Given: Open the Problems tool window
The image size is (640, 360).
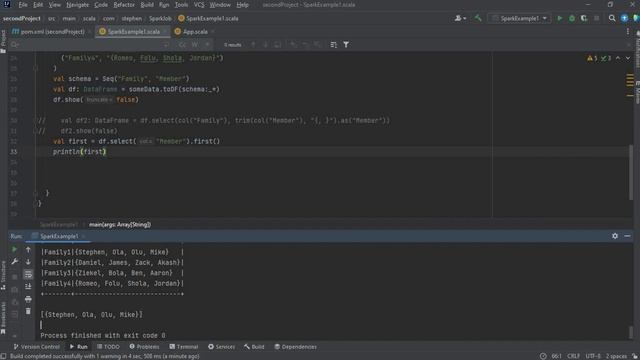Looking at the screenshot, I should 144,347.
